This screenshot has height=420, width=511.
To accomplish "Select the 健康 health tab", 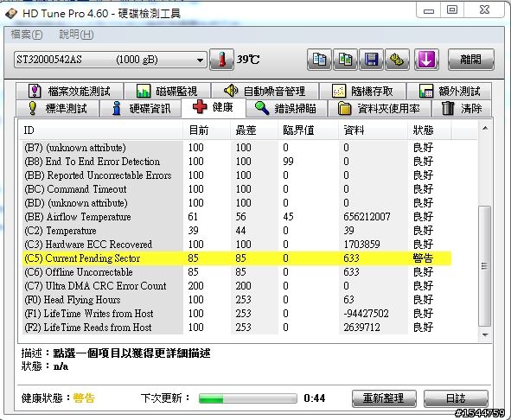I will coord(214,107).
